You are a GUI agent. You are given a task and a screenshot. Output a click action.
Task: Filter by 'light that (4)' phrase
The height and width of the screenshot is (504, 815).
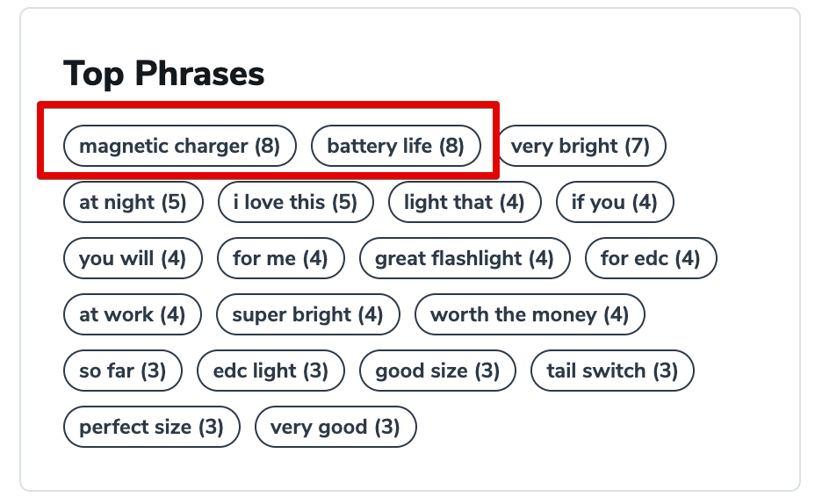point(465,202)
